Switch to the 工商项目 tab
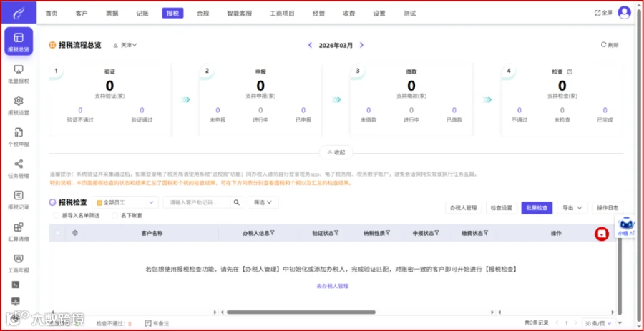This screenshot has height=331, width=644. tap(282, 13)
